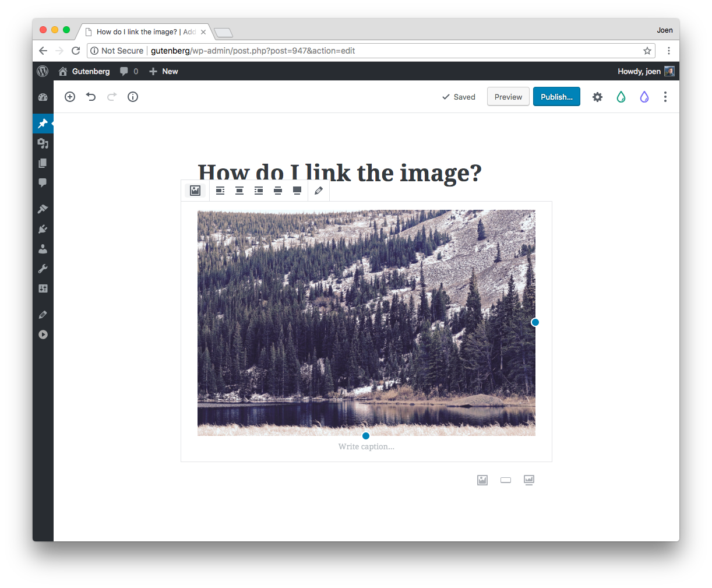This screenshot has height=588, width=712.
Task: Open the comments bubble in admin bar
Action: coord(129,71)
